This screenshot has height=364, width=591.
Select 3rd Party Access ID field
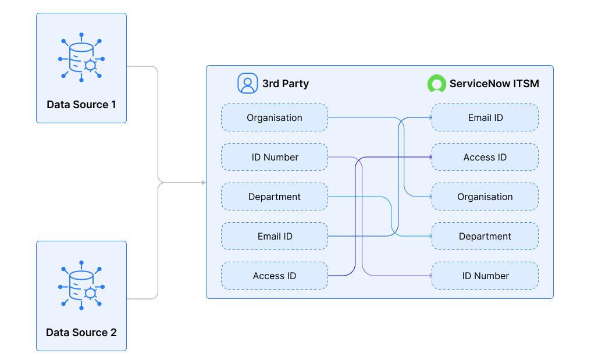click(275, 276)
